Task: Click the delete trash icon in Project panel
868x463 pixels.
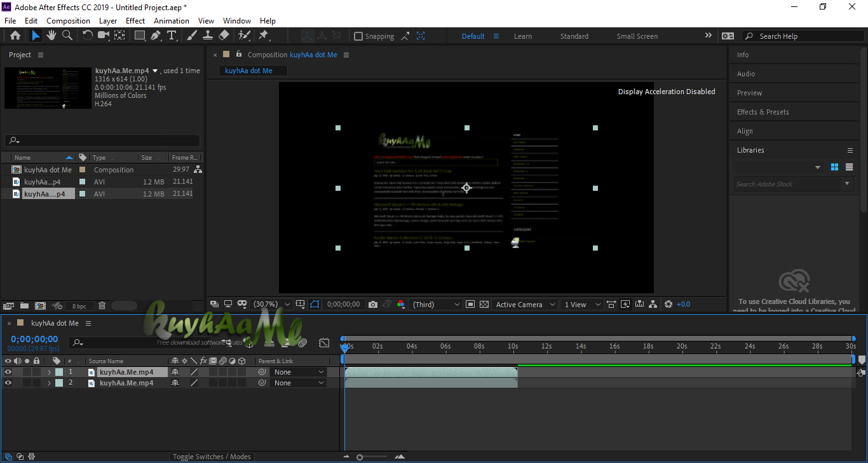Action: (102, 306)
